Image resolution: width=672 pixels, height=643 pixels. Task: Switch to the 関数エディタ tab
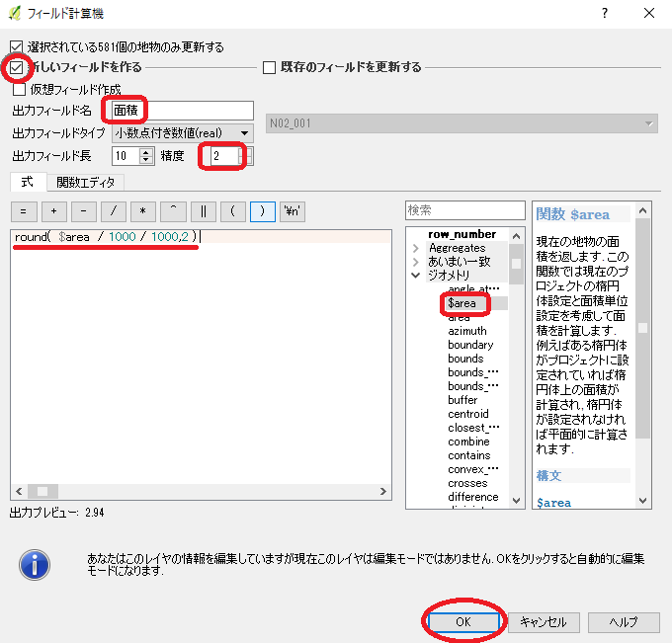click(85, 183)
